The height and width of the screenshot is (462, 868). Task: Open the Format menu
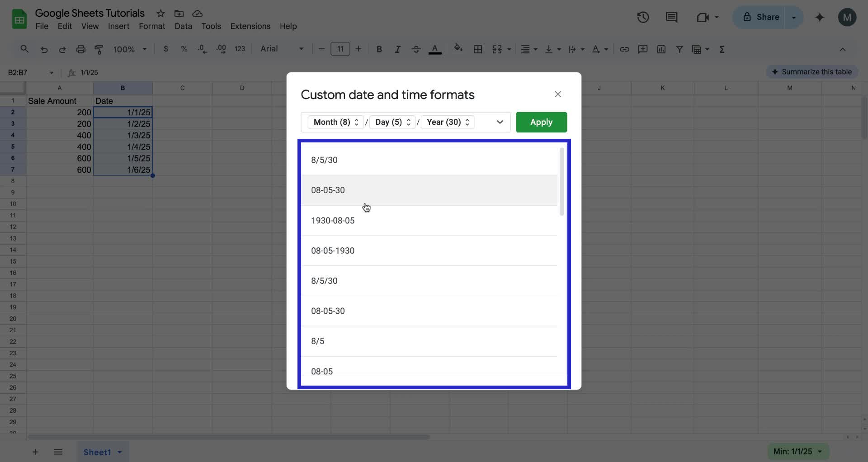(x=151, y=26)
